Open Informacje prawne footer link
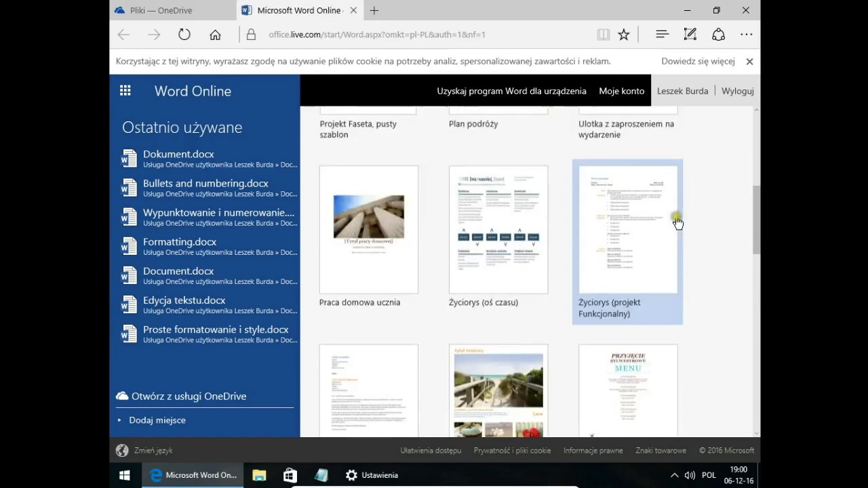 593,450
